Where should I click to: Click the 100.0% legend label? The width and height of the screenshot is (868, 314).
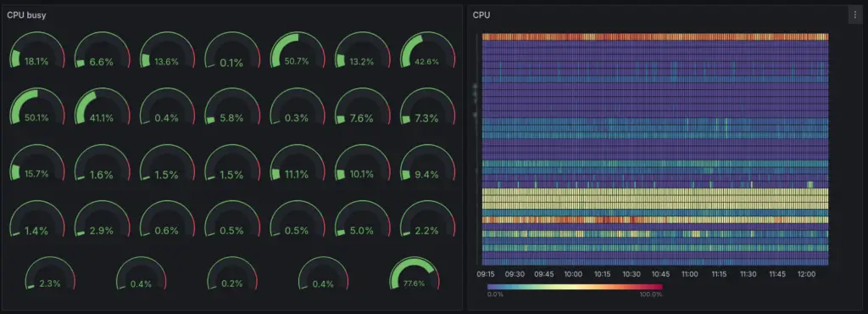(x=650, y=294)
